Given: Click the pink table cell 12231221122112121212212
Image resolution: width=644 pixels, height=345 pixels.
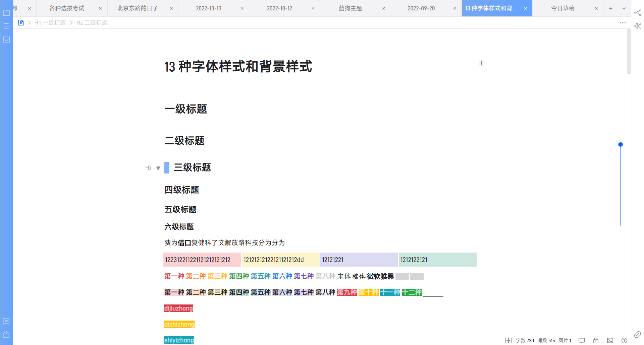Looking at the screenshot, I should [x=202, y=260].
